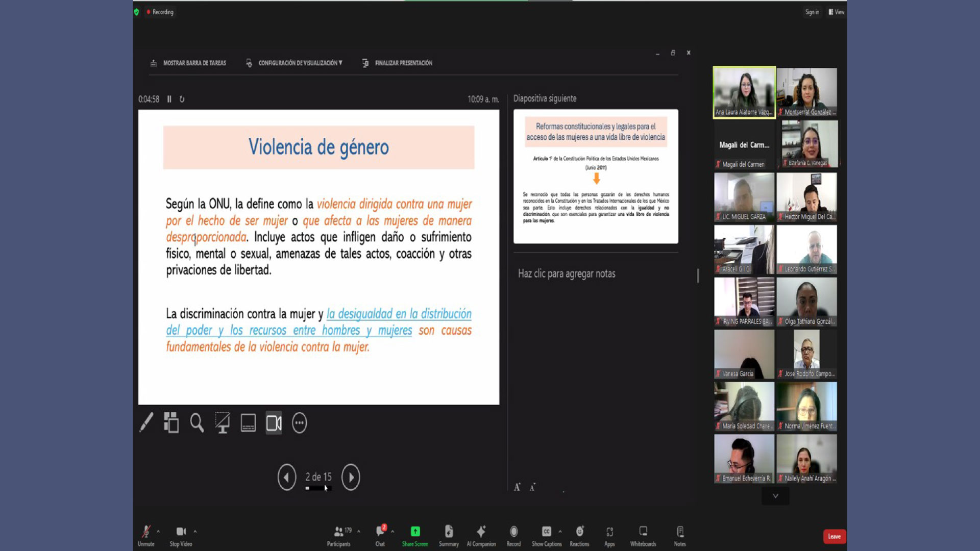
Task: Pause the presentation timer
Action: 169,99
